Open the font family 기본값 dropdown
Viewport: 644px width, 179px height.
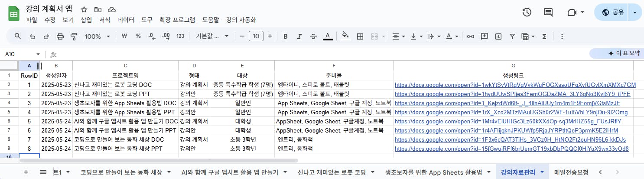tap(213, 36)
